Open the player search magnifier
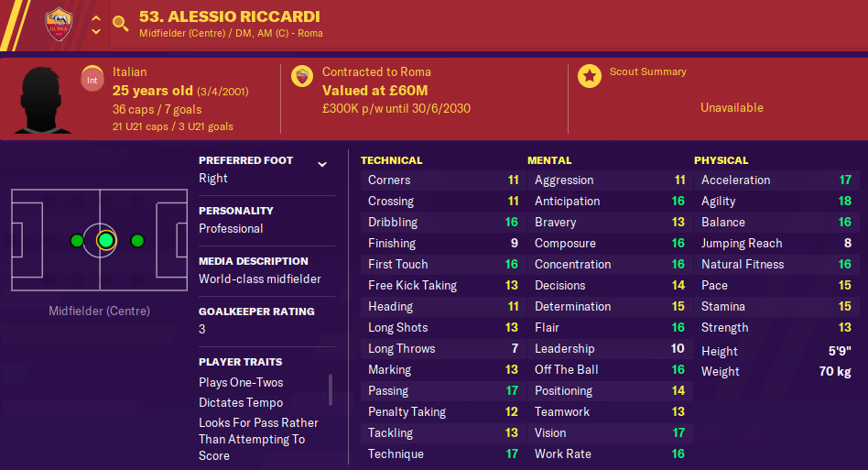 pos(120,23)
